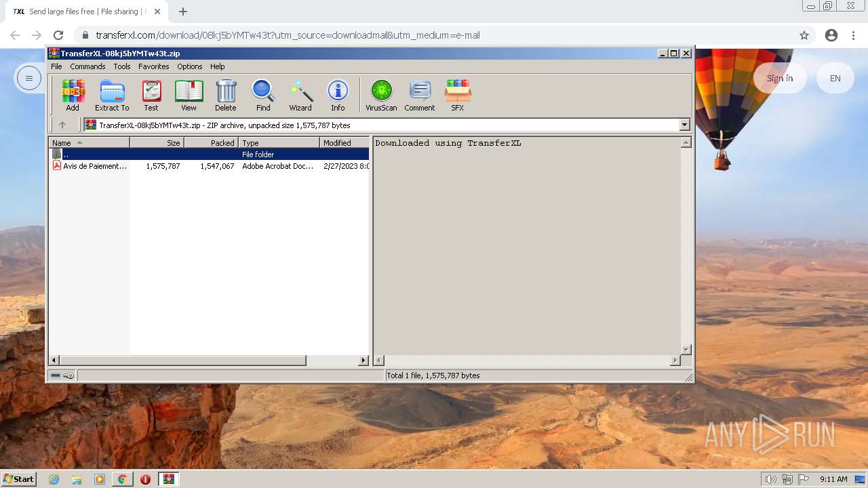Screen dimensions: 868x488
Task: Open the Comment tool
Action: (420, 95)
